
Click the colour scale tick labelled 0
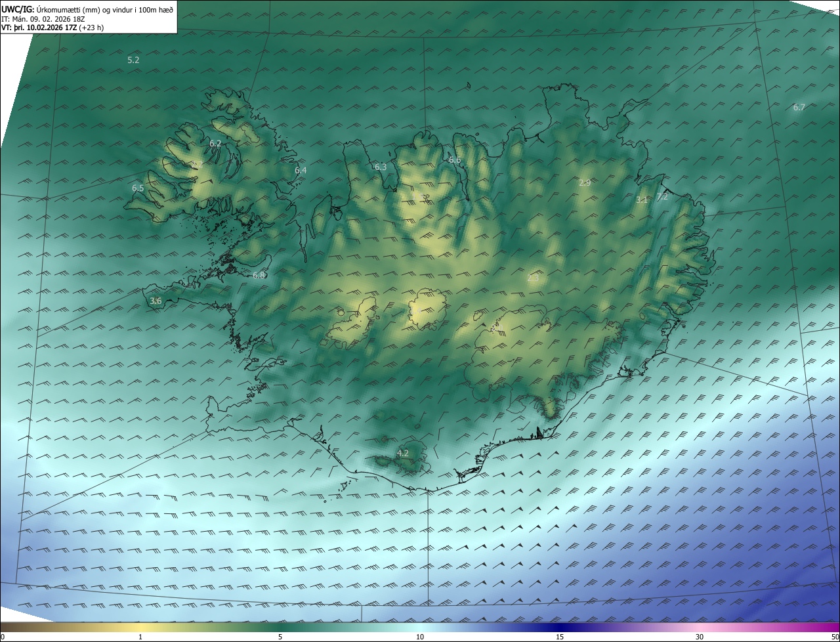(3, 637)
